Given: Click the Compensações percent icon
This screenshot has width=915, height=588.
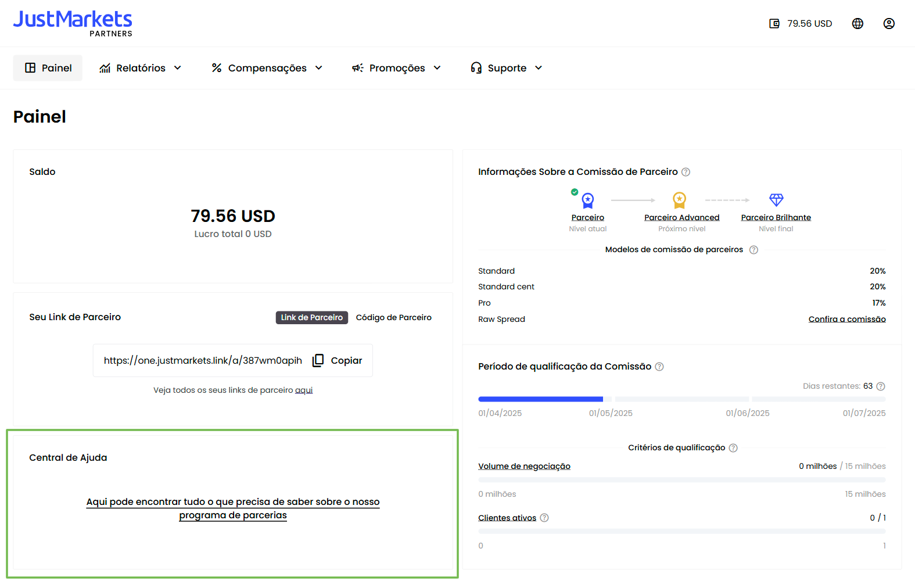Looking at the screenshot, I should (x=217, y=68).
